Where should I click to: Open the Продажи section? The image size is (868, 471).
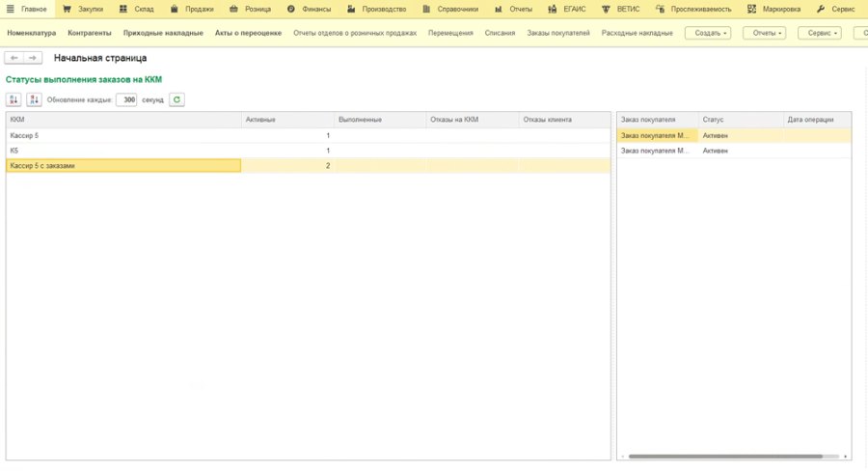point(192,9)
